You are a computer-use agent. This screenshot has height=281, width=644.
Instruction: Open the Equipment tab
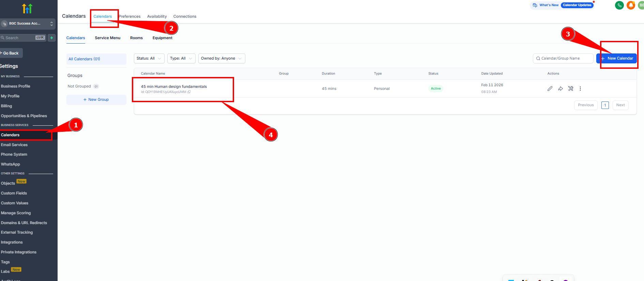[x=162, y=38]
